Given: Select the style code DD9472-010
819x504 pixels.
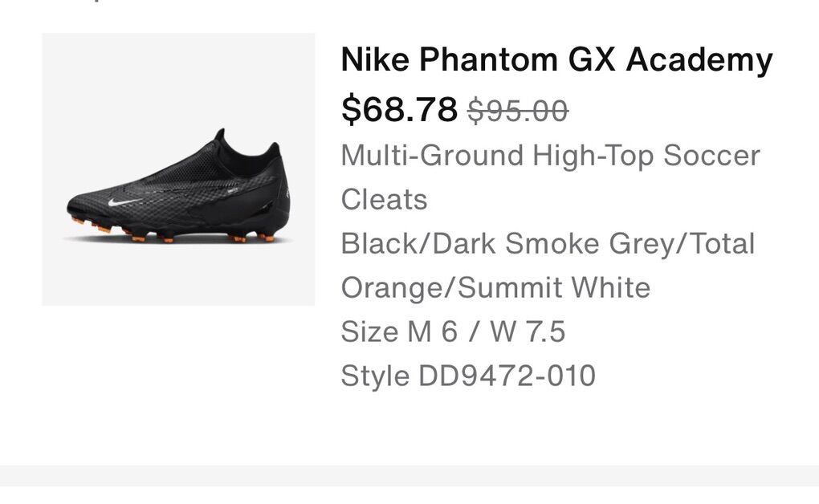Looking at the screenshot, I should point(507,376).
